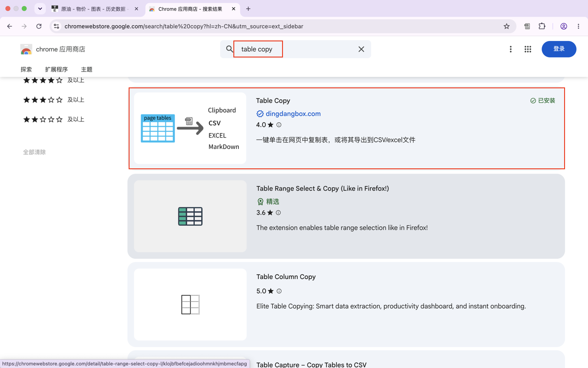Click the Table Copy extension toolbar icon
Image resolution: width=588 pixels, height=368 pixels.
pyautogui.click(x=527, y=26)
